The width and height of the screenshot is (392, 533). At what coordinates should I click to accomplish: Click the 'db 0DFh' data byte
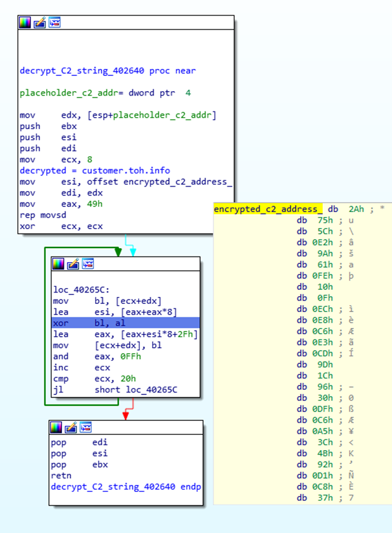325,409
